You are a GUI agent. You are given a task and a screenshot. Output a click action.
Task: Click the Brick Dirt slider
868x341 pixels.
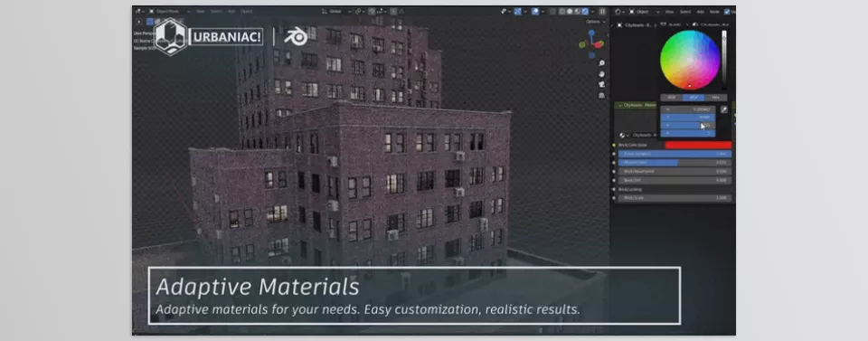[x=675, y=181]
